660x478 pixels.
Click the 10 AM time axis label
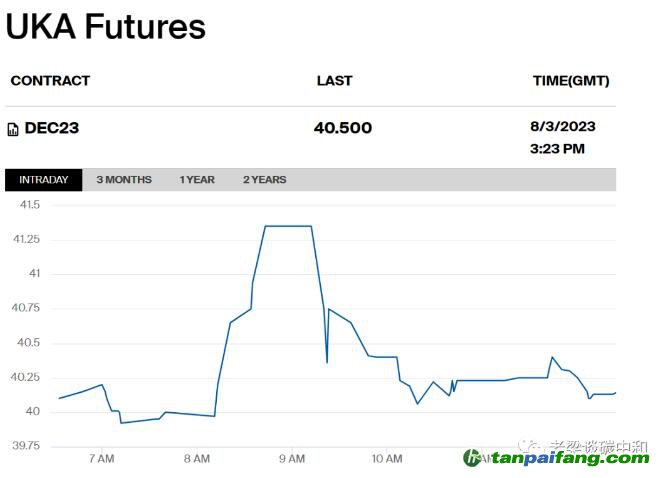(386, 459)
